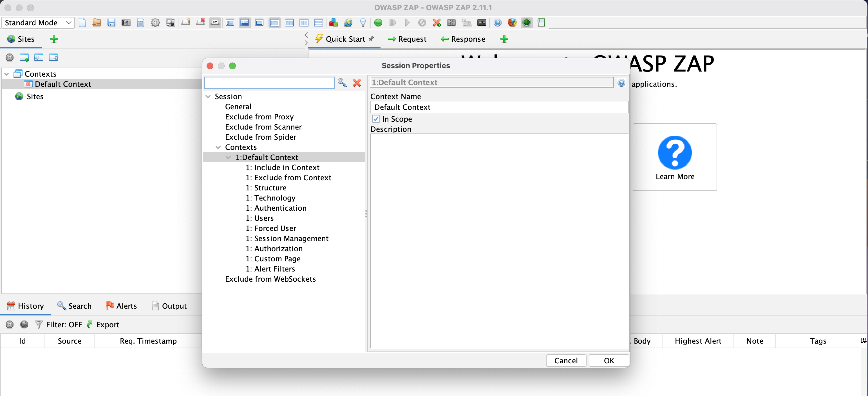Click the red X add custom breakpoint icon

pyautogui.click(x=437, y=23)
